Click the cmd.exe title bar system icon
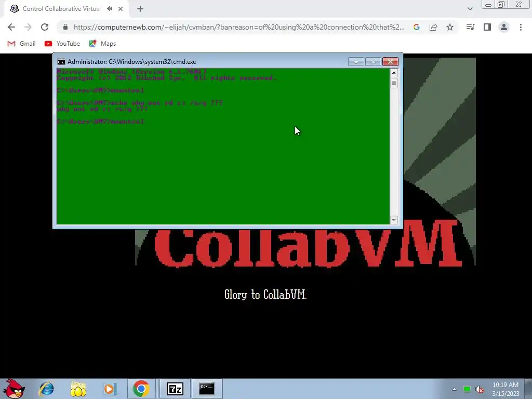The height and width of the screenshot is (399, 532). [x=61, y=62]
